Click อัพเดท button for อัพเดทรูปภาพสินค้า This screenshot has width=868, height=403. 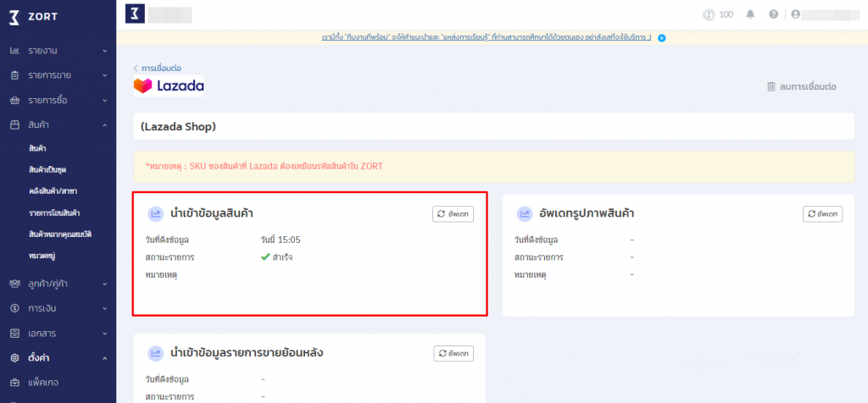point(822,214)
